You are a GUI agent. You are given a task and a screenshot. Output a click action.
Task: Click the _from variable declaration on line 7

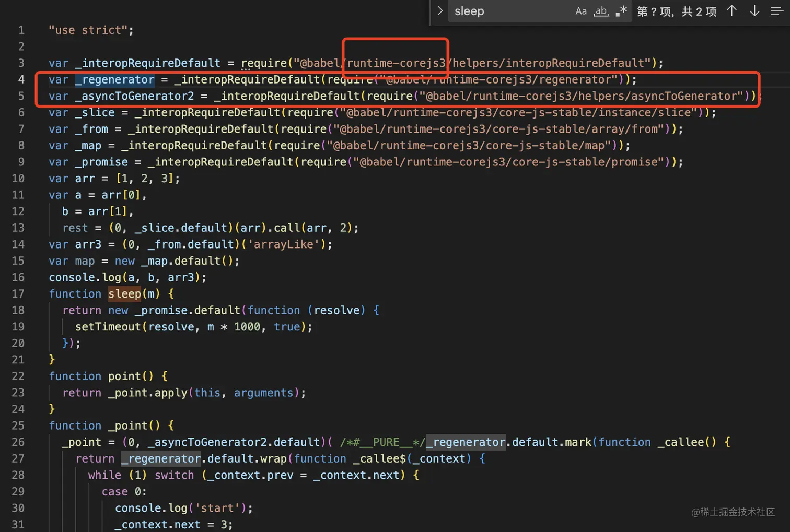[91, 129]
